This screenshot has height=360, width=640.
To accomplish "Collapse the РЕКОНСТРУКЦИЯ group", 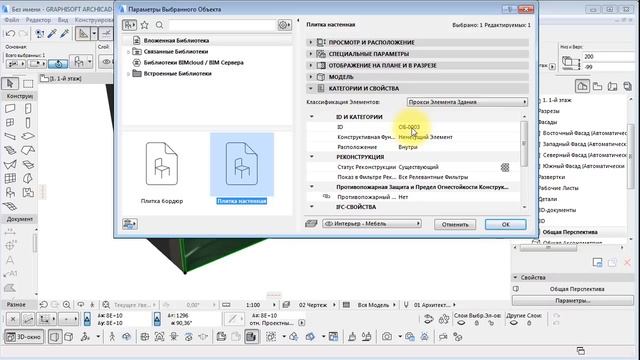I will coord(312,157).
